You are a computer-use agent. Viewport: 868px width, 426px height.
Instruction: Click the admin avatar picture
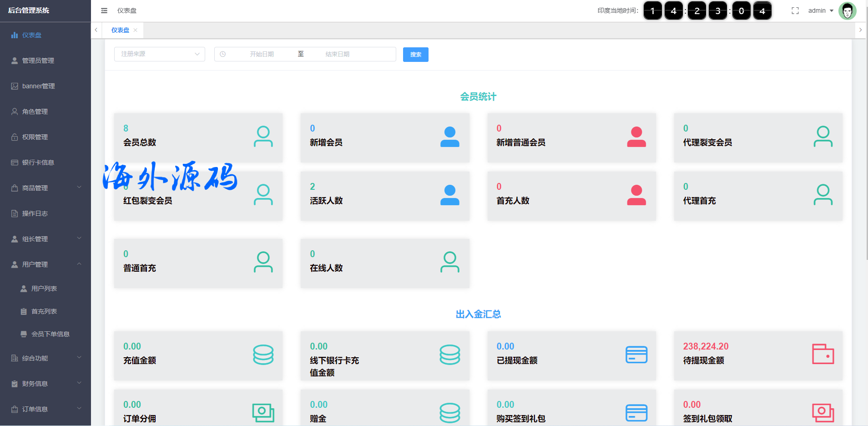(847, 10)
